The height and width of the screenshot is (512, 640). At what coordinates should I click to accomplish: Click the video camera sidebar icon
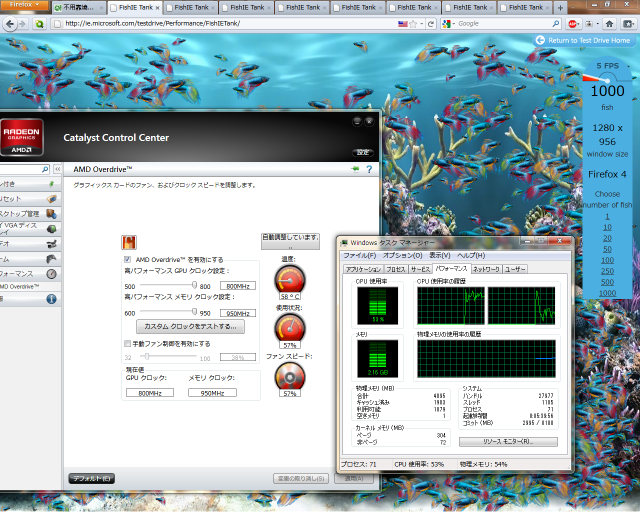pos(51,244)
